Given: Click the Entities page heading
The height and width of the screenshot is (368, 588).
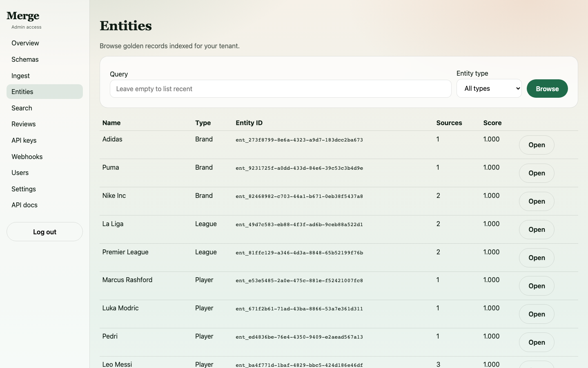Looking at the screenshot, I should point(126,26).
